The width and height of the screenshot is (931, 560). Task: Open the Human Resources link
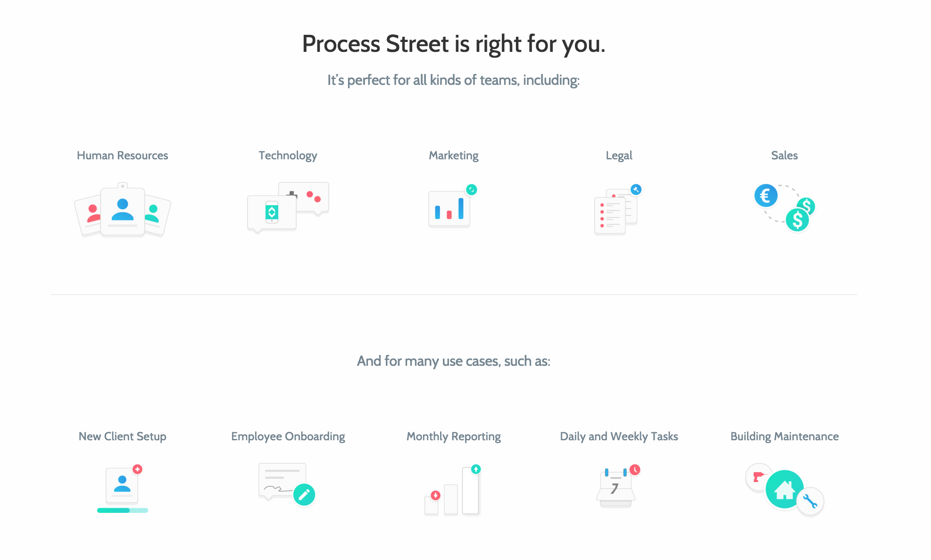click(123, 156)
